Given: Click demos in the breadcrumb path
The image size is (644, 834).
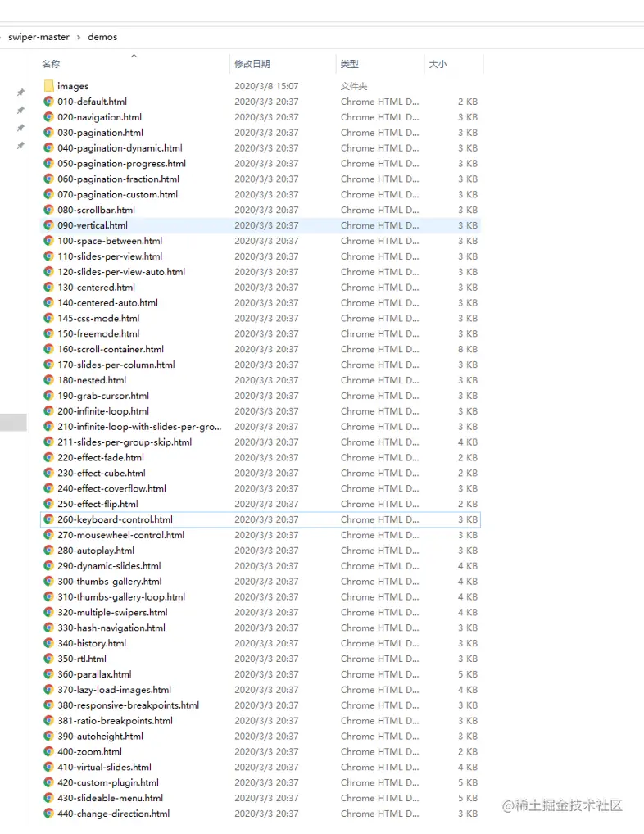Looking at the screenshot, I should [x=102, y=37].
